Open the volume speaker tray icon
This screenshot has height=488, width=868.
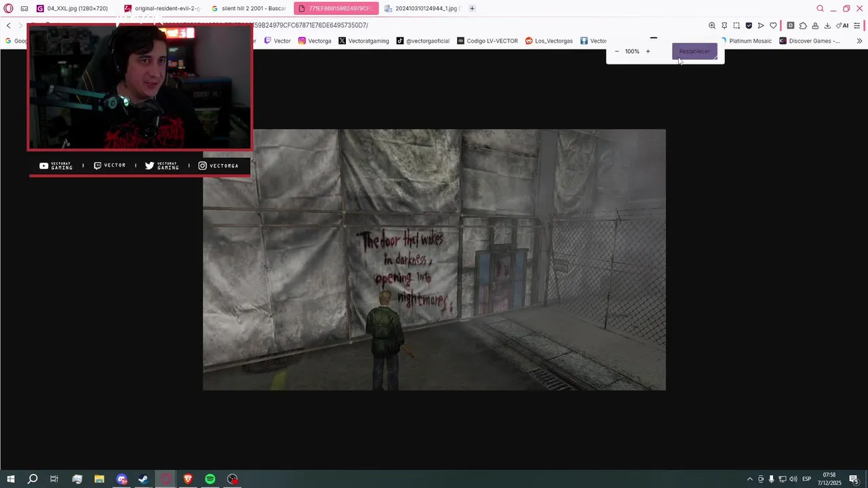[793, 479]
